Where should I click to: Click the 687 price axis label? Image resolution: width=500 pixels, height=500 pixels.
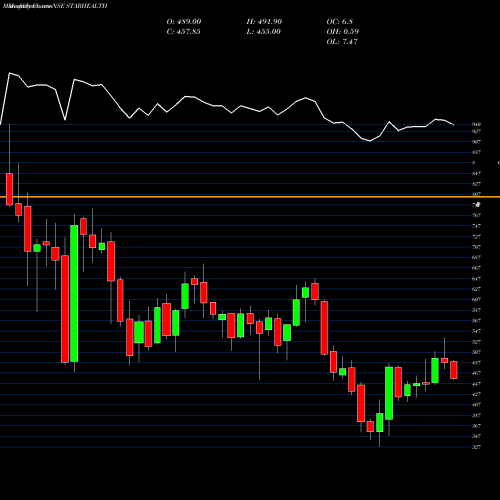click(x=476, y=257)
